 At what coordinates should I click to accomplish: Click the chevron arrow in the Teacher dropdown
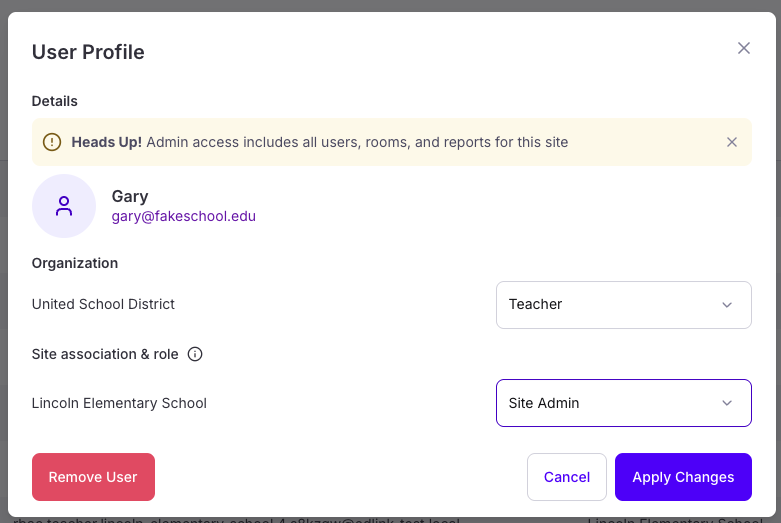click(727, 305)
